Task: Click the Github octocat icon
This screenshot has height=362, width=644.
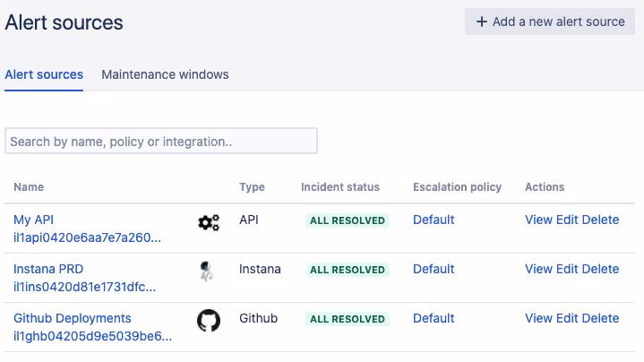Action: (208, 321)
